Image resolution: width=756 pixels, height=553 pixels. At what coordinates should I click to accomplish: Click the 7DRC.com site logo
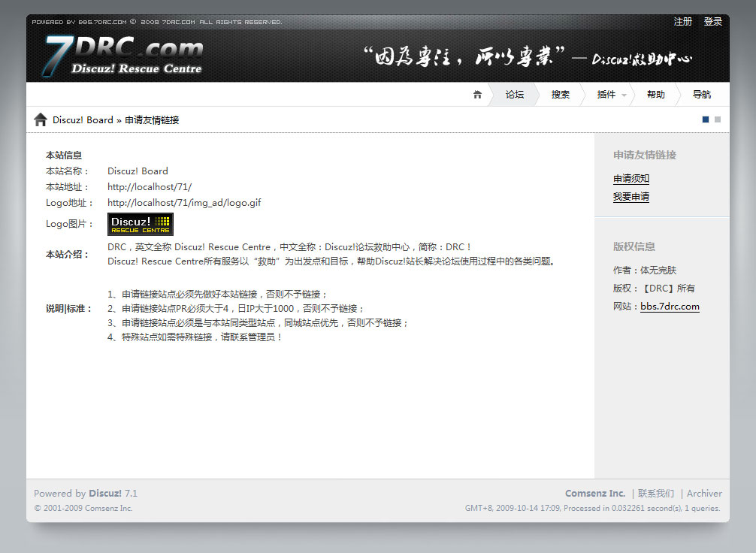[124, 56]
